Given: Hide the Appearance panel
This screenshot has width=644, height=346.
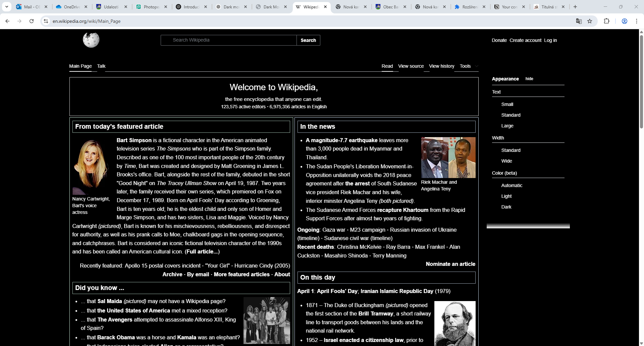Looking at the screenshot, I should 529,79.
